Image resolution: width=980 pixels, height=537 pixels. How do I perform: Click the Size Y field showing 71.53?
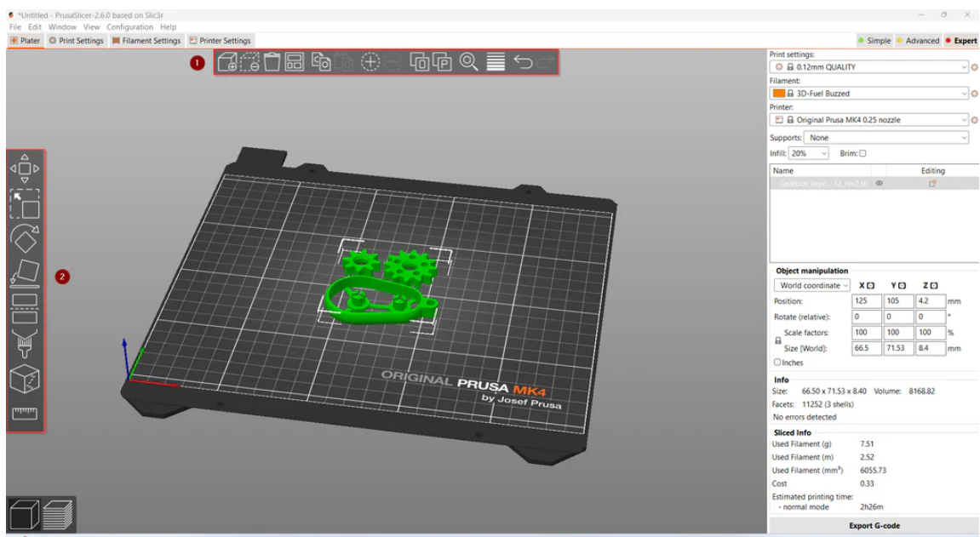click(x=898, y=348)
